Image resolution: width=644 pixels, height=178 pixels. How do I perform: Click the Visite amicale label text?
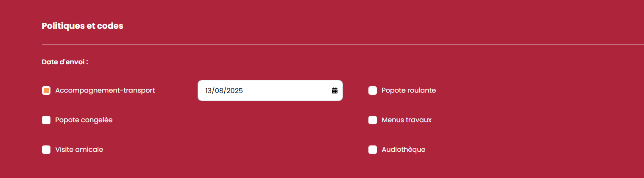click(x=79, y=150)
